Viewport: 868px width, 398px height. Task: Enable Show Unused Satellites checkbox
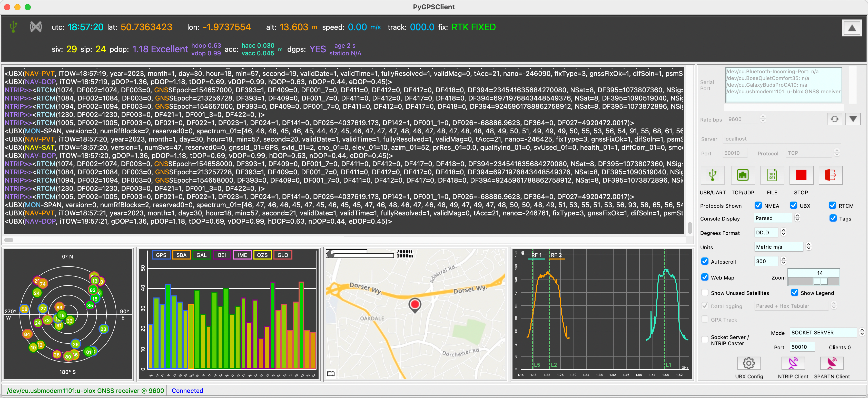click(x=704, y=293)
